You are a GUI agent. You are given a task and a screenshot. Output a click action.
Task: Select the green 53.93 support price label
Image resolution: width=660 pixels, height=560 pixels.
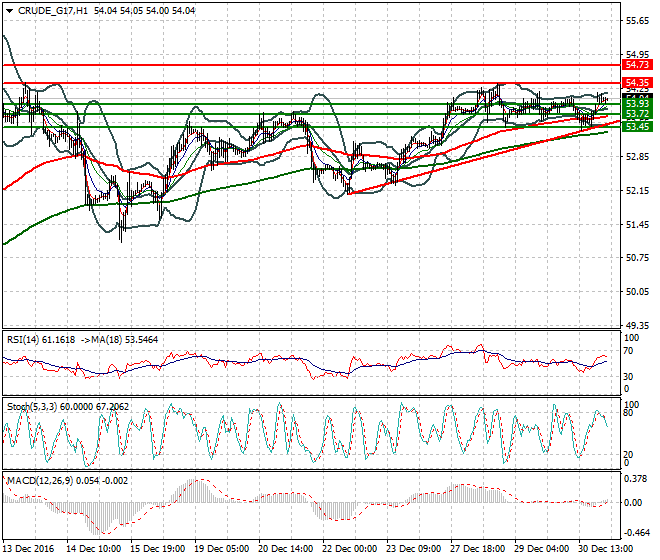pyautogui.click(x=637, y=104)
